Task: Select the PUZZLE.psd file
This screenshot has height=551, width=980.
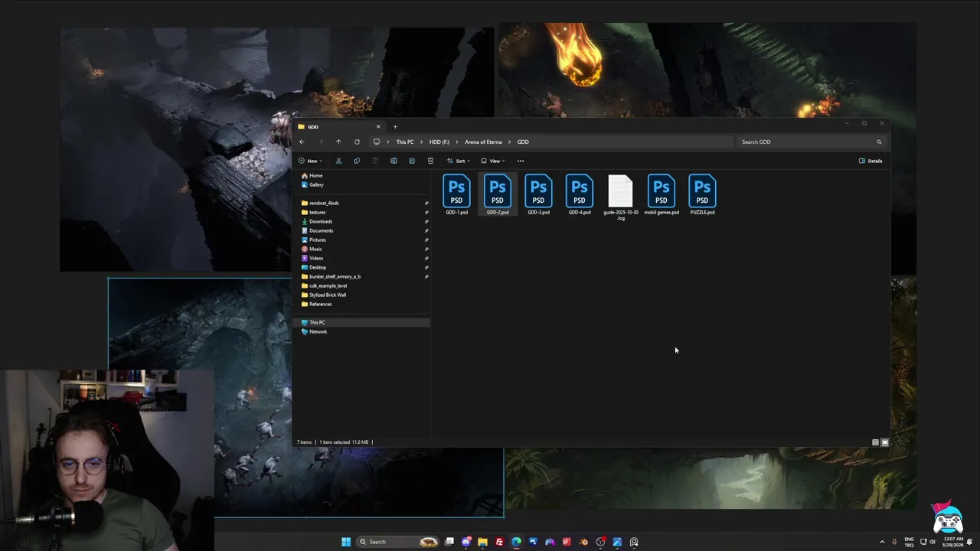Action: (702, 195)
